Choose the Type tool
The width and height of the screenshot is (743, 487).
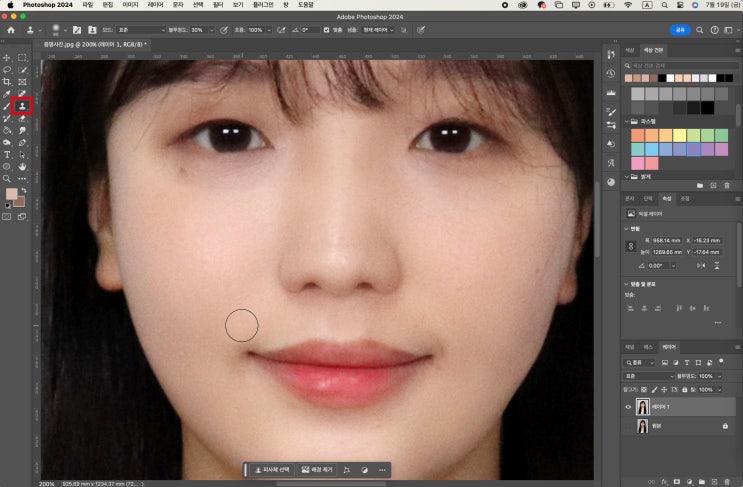point(7,155)
